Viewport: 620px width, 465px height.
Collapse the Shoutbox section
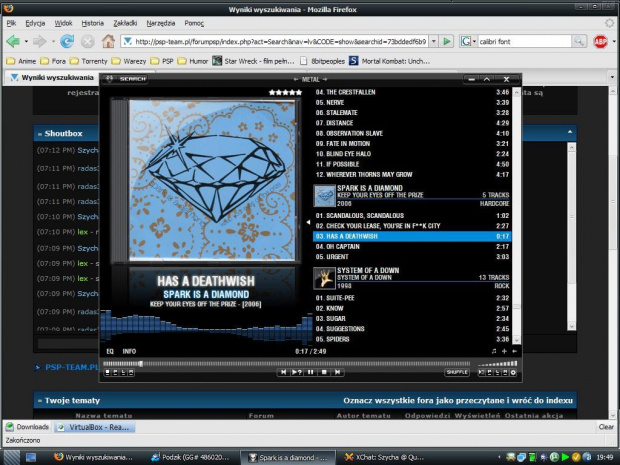pos(570,132)
